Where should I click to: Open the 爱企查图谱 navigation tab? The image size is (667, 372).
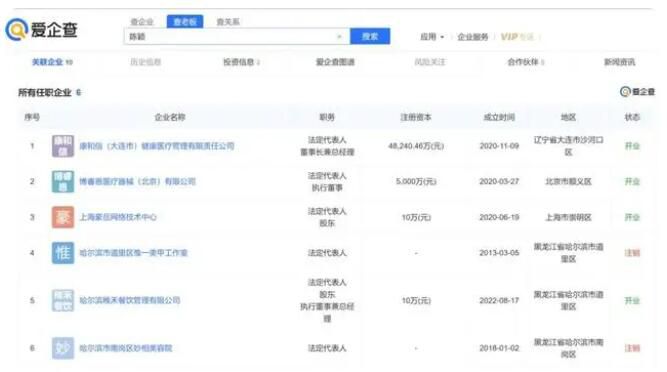(x=335, y=62)
